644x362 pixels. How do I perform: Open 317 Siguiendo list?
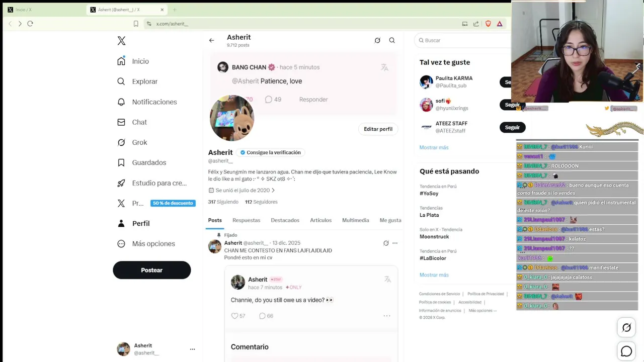[x=223, y=202]
